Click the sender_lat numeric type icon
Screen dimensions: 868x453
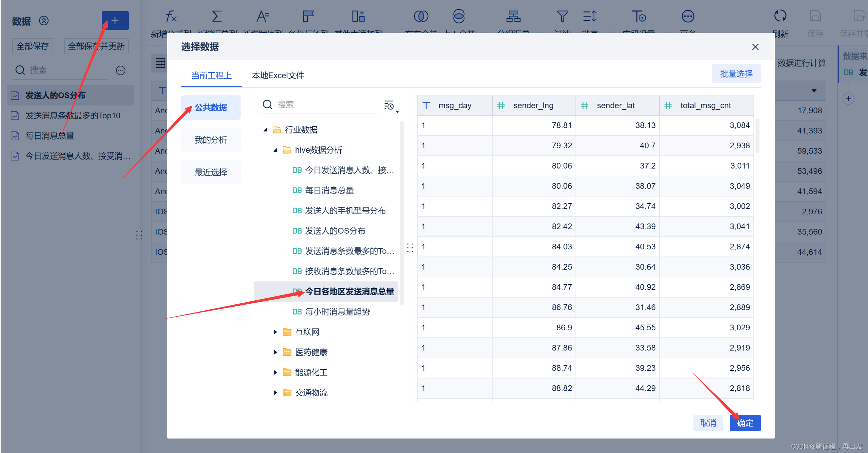(585, 105)
